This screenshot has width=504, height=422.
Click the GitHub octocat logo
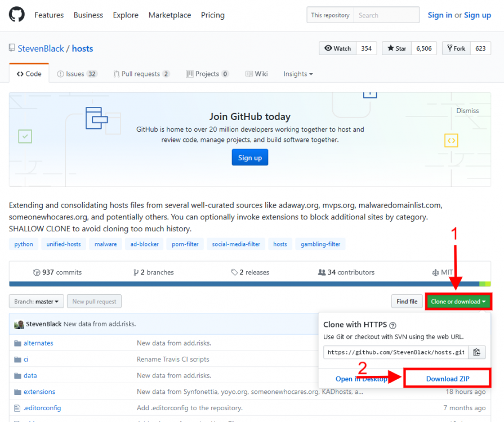17,15
